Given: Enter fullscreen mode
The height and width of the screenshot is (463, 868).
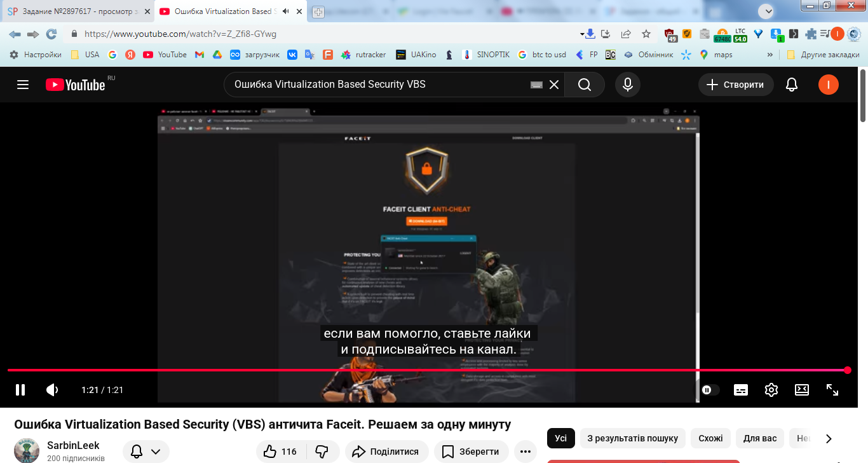Looking at the screenshot, I should pos(832,390).
